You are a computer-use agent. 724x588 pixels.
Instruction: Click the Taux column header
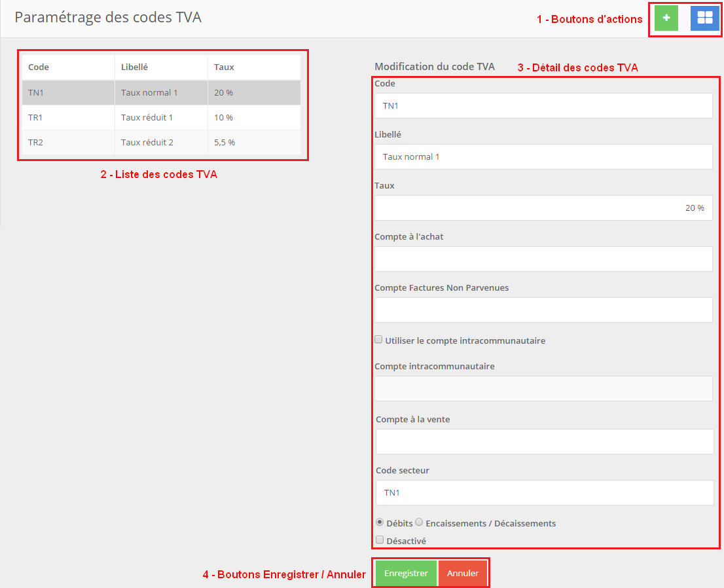[x=224, y=67]
